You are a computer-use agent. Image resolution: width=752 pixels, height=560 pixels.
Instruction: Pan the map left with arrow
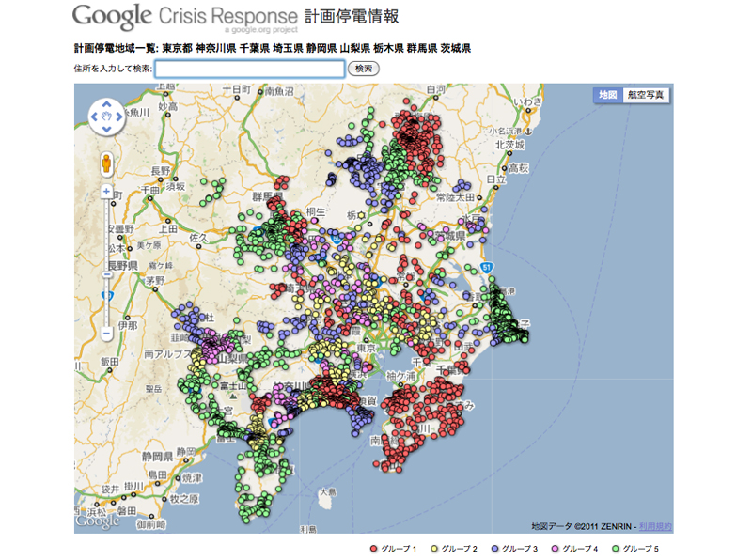tap(94, 117)
